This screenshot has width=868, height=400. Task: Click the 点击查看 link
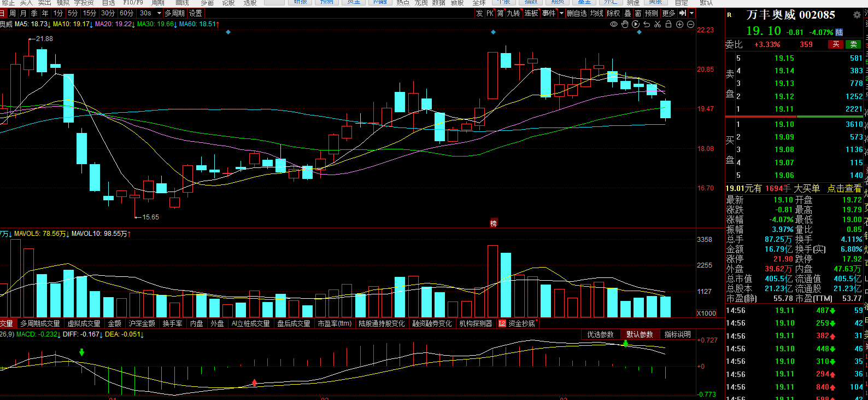click(844, 188)
